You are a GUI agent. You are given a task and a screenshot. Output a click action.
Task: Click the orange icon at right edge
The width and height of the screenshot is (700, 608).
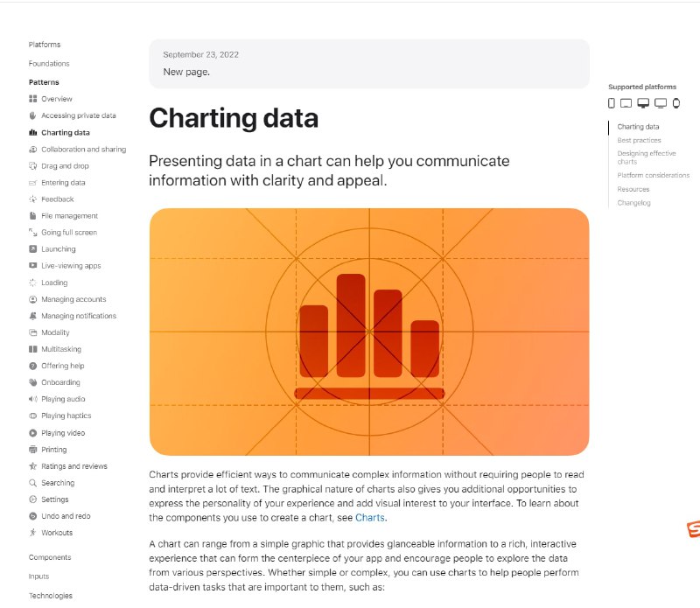693,529
